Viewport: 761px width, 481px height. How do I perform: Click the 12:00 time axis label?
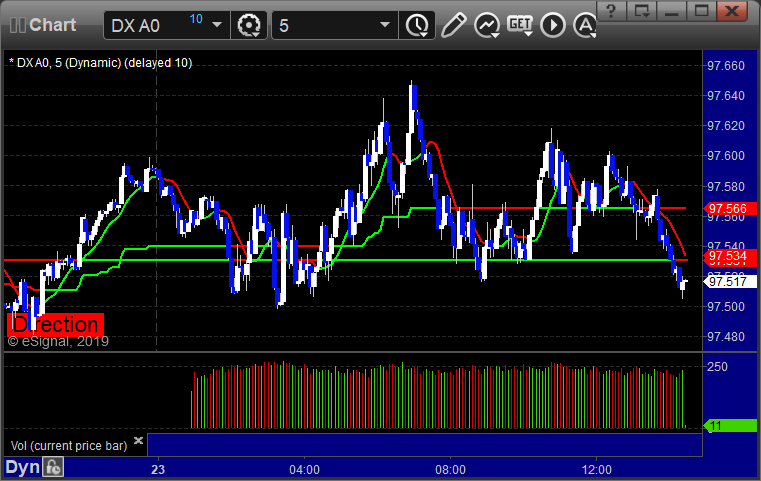(x=596, y=469)
